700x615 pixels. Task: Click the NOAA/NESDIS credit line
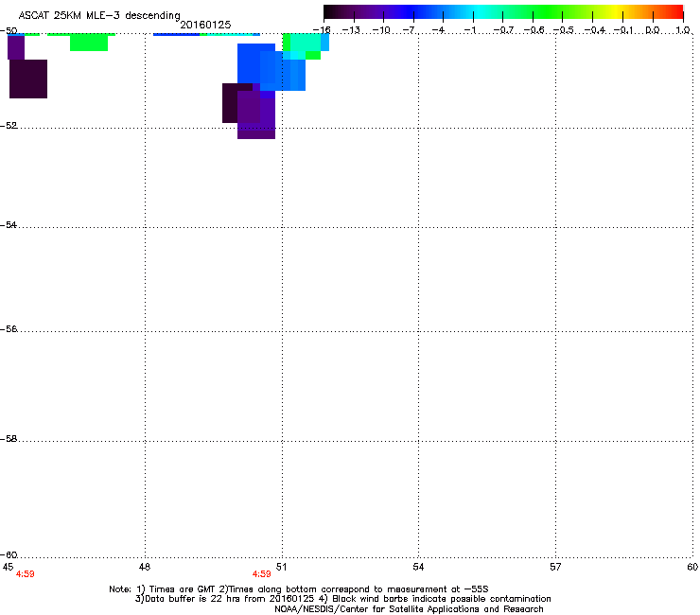pos(409,609)
